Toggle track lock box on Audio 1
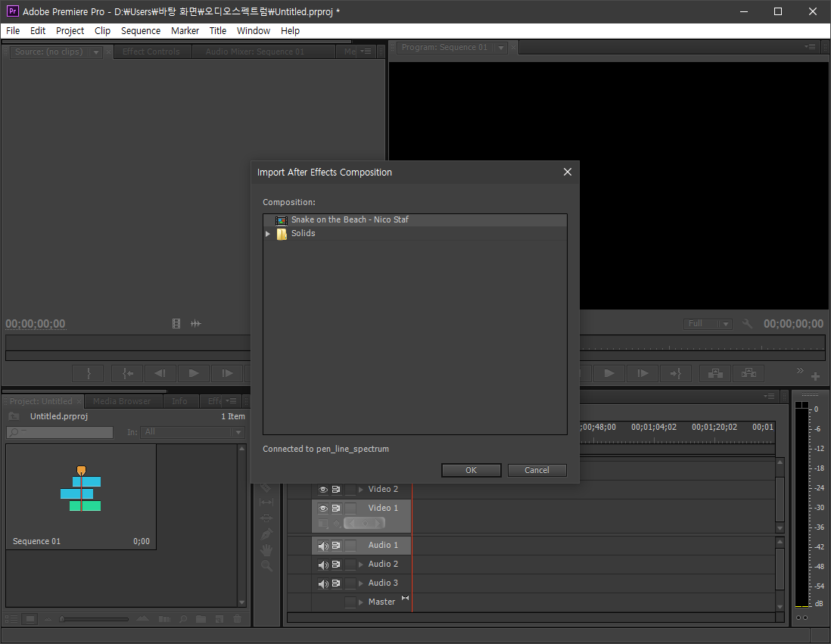The height and width of the screenshot is (644, 831). point(350,546)
